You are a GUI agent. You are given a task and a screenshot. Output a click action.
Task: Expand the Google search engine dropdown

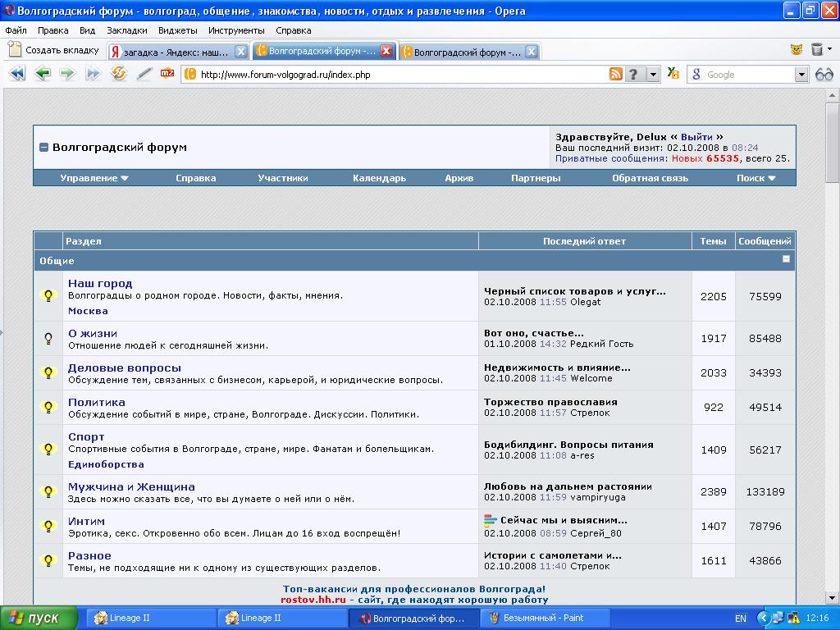pos(801,75)
